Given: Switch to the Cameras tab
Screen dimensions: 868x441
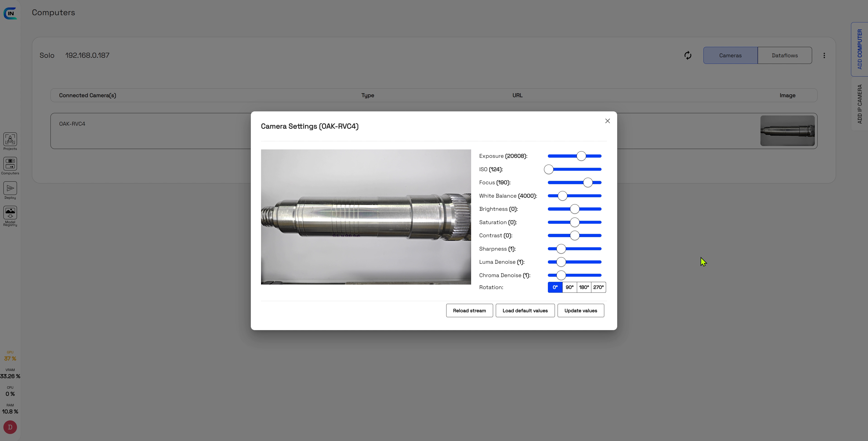Looking at the screenshot, I should [730, 55].
